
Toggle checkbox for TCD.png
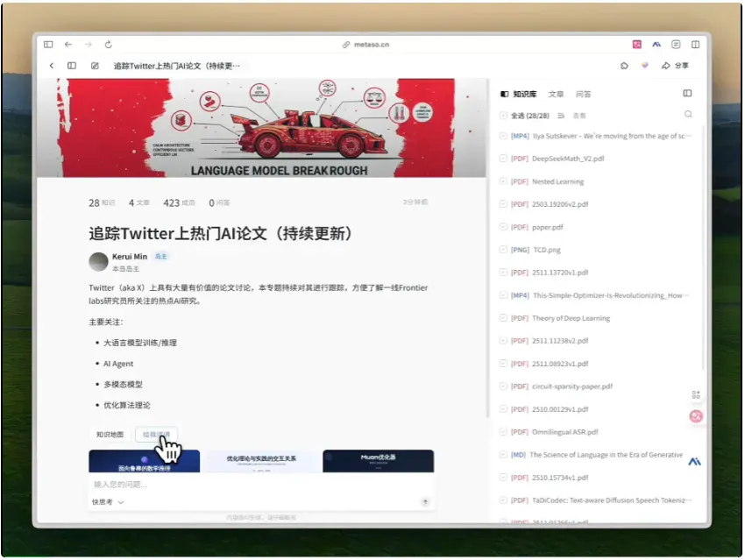pos(503,250)
